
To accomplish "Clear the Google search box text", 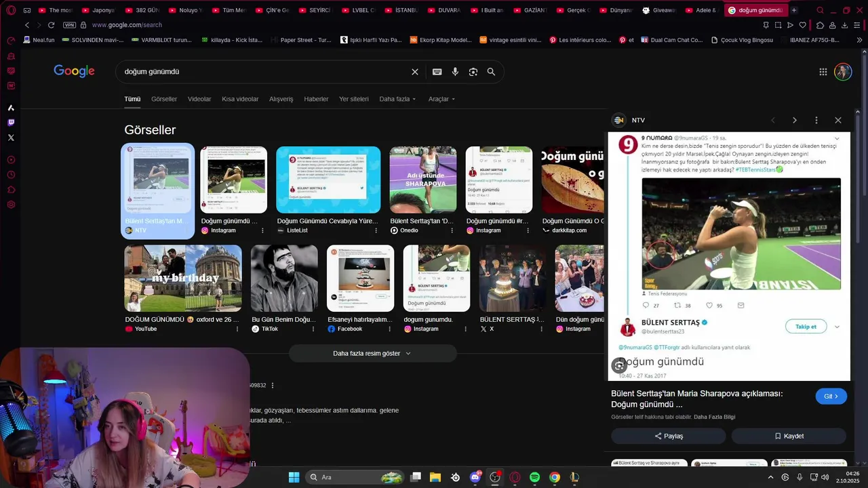I will coord(415,72).
